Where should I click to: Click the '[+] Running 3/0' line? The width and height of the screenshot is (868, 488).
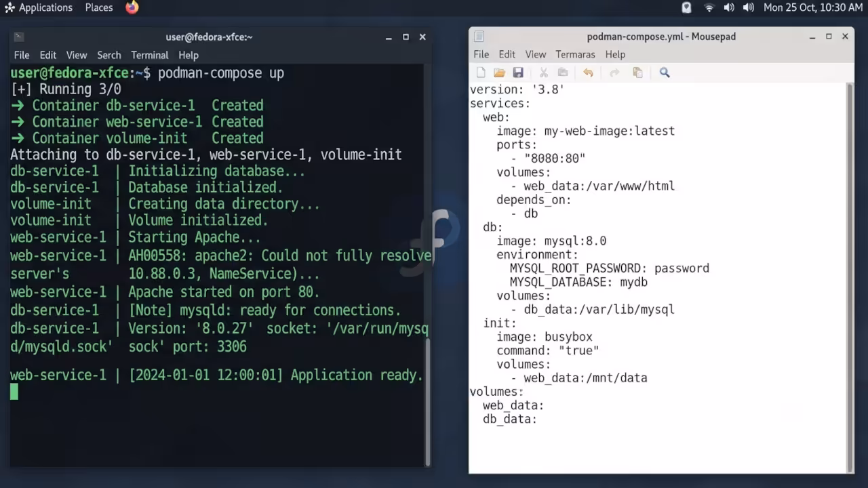tap(66, 89)
